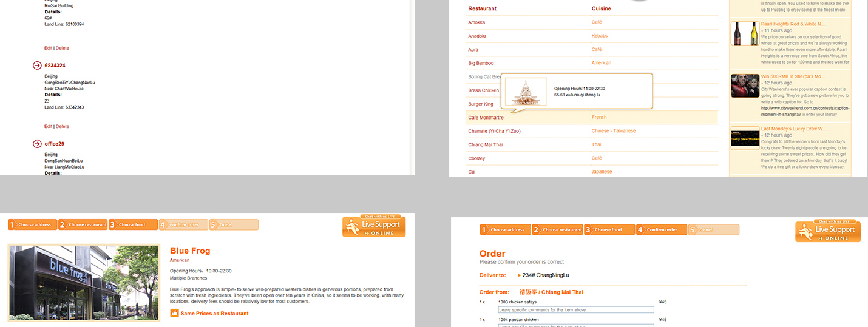Click arrow icon next to office29
This screenshot has height=327, width=868.
[x=37, y=144]
